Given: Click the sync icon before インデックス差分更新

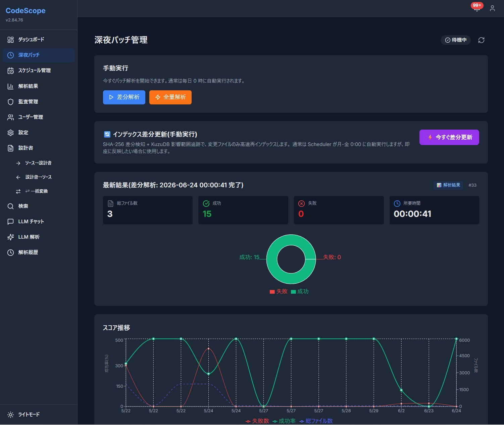Looking at the screenshot, I should tap(107, 134).
